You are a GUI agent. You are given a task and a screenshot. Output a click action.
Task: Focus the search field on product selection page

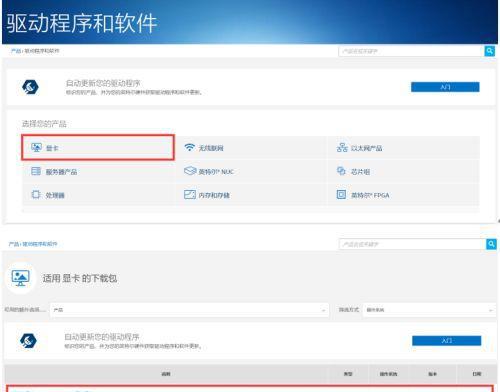coord(411,51)
